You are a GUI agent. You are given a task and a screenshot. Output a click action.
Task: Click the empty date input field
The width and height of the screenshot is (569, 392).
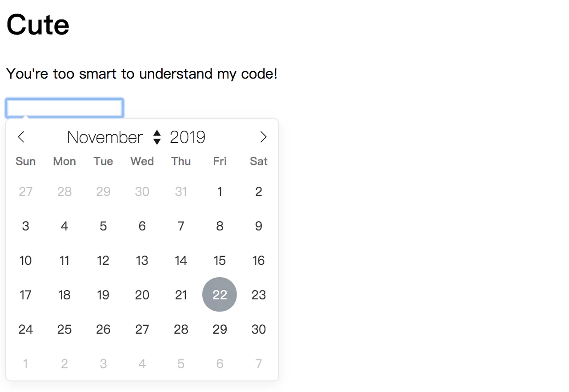point(64,108)
